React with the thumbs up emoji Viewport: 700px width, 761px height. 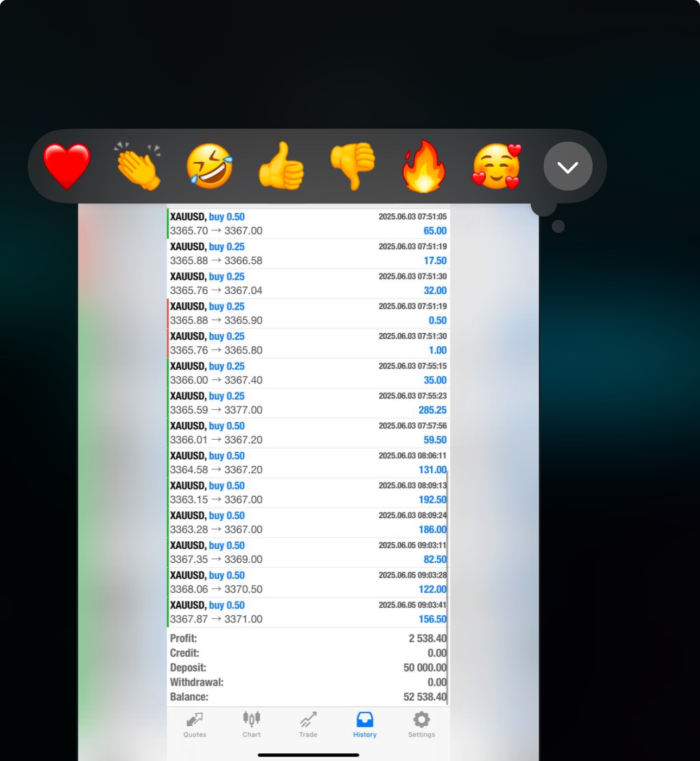[281, 166]
